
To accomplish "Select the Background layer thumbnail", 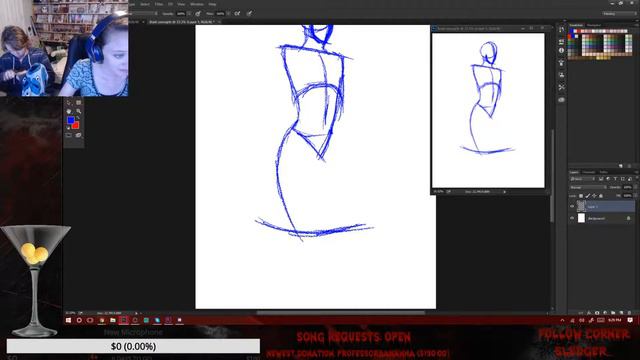I will point(581,218).
